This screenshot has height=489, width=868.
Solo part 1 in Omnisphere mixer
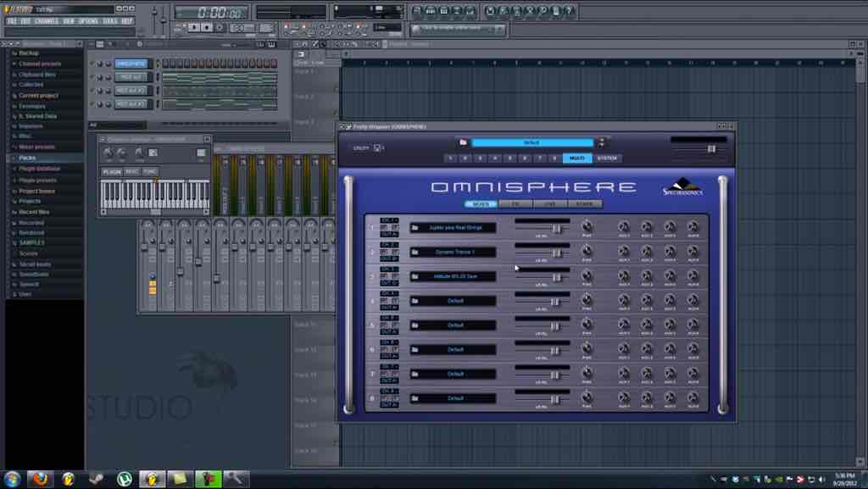click(394, 227)
